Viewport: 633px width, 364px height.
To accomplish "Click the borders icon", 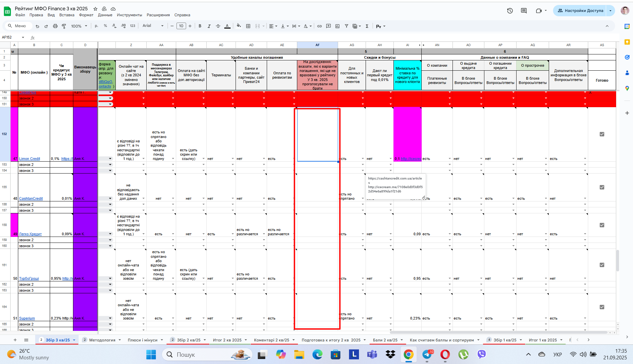I will (x=248, y=26).
